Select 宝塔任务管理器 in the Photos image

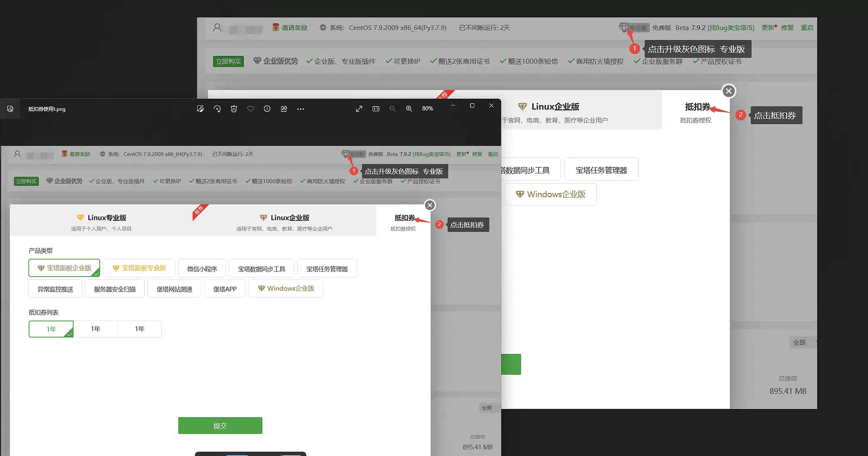[x=327, y=269]
